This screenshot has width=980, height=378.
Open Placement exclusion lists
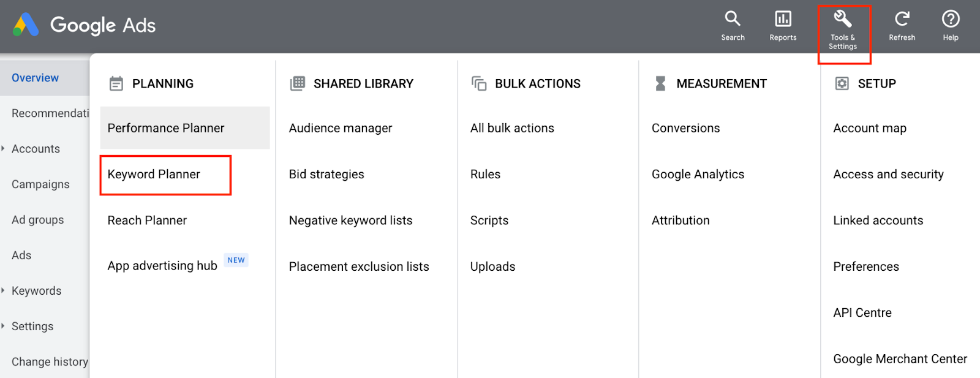tap(359, 266)
